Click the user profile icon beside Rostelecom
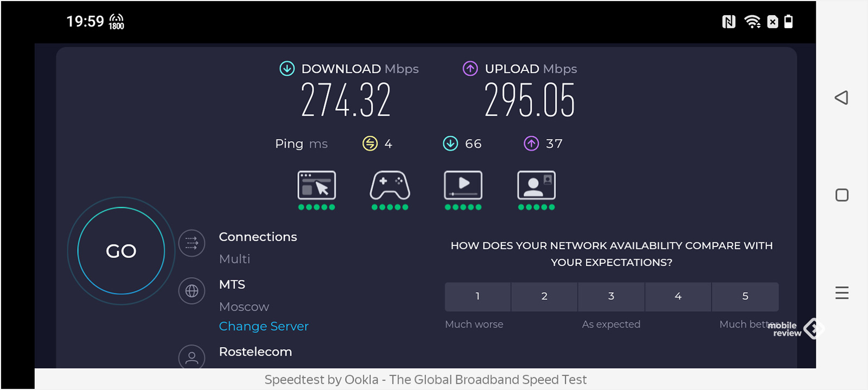The height and width of the screenshot is (390, 868). (x=192, y=357)
